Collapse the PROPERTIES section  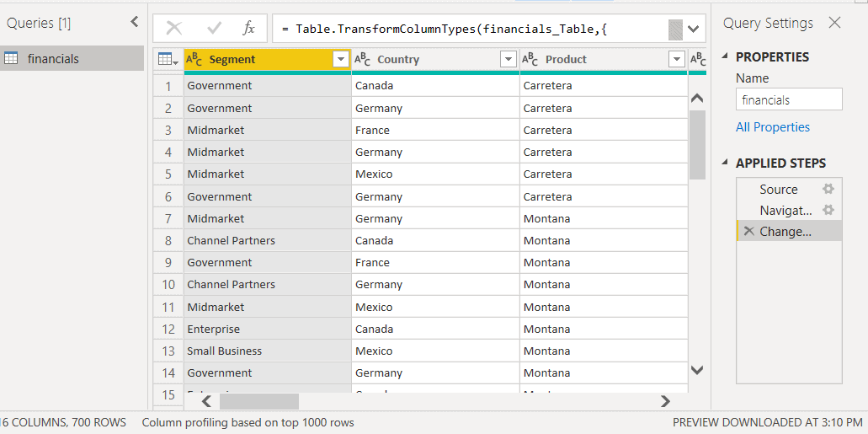[x=725, y=57]
